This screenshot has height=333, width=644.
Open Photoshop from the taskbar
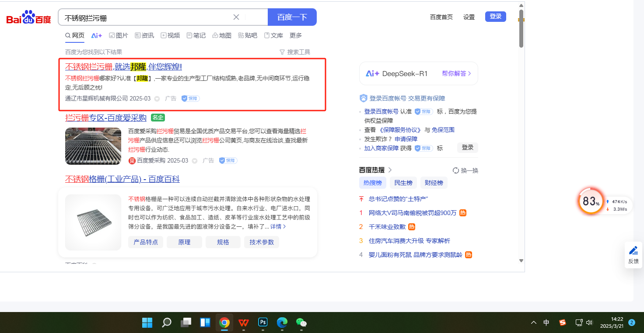[x=263, y=323]
